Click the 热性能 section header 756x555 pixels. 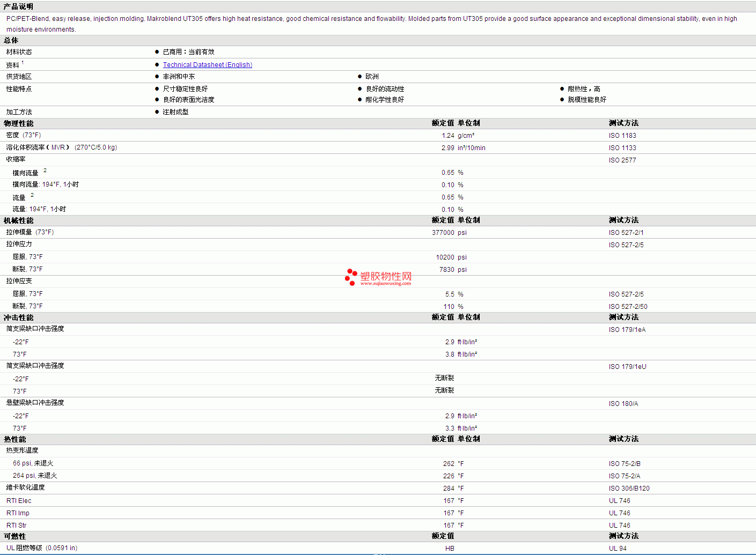[x=14, y=439]
